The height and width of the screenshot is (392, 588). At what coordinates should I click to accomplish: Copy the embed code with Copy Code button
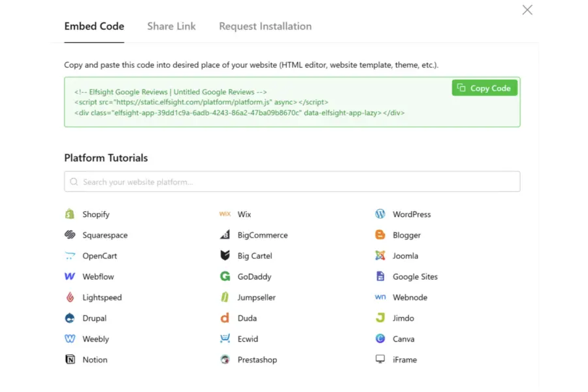pyautogui.click(x=485, y=88)
